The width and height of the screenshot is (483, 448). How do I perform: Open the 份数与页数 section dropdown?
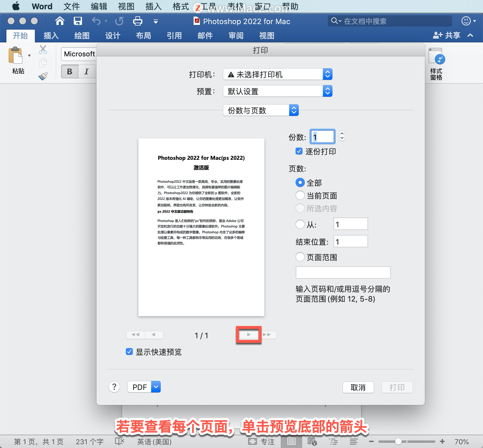(261, 110)
